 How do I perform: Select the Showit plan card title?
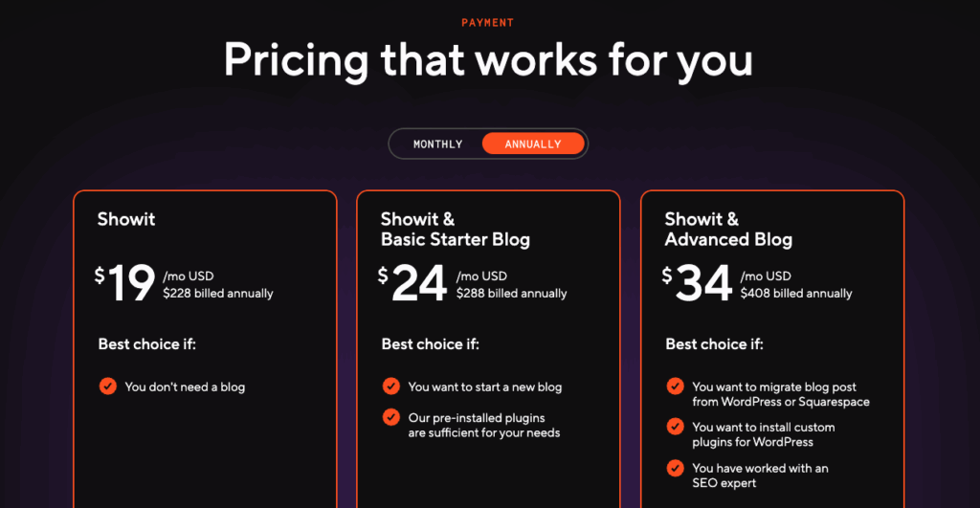pos(126,219)
